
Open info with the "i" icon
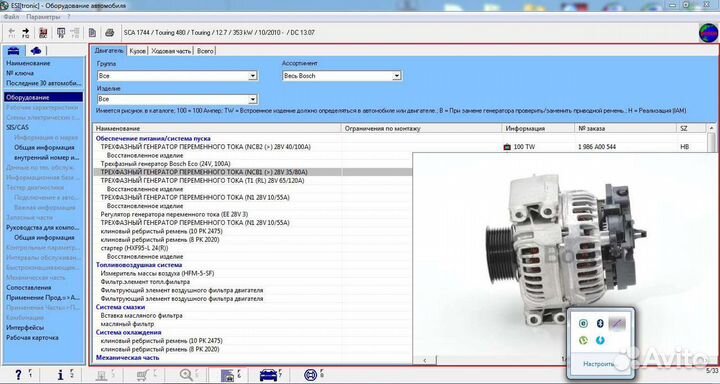click(60, 375)
